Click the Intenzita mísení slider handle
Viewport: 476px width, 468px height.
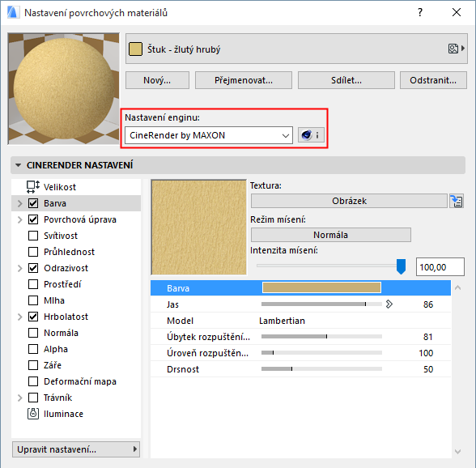[401, 266]
